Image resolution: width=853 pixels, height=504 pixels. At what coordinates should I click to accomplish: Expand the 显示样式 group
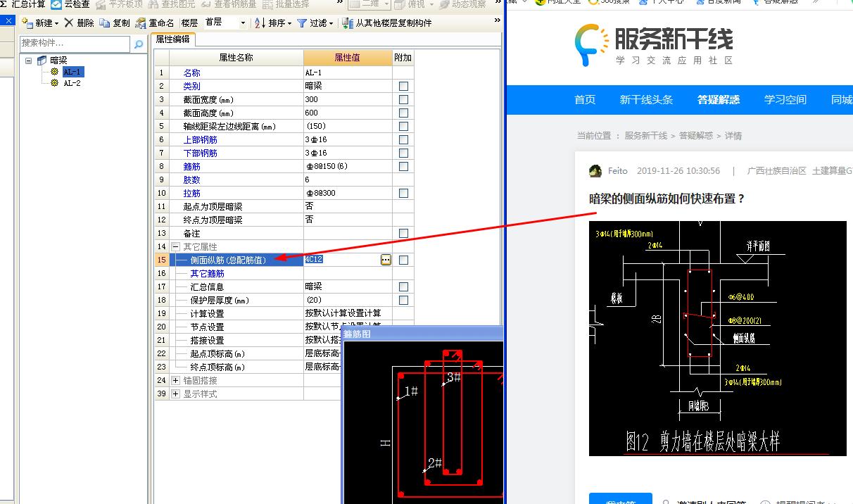(176, 393)
